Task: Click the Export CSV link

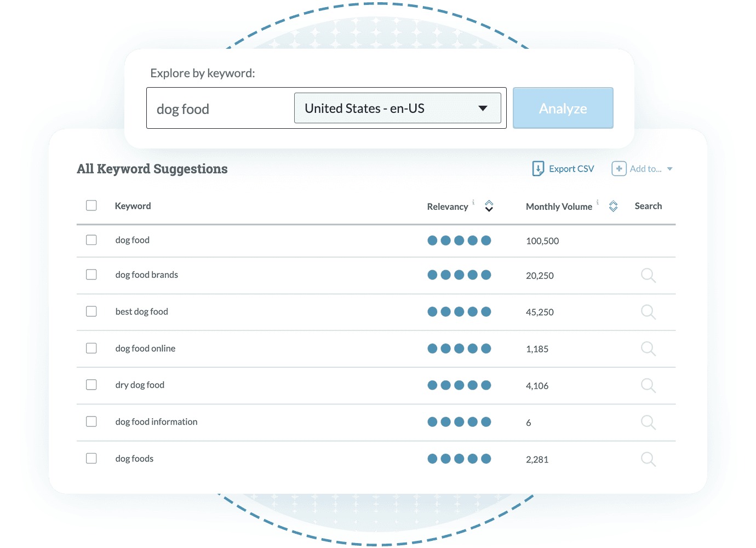Action: click(x=571, y=169)
